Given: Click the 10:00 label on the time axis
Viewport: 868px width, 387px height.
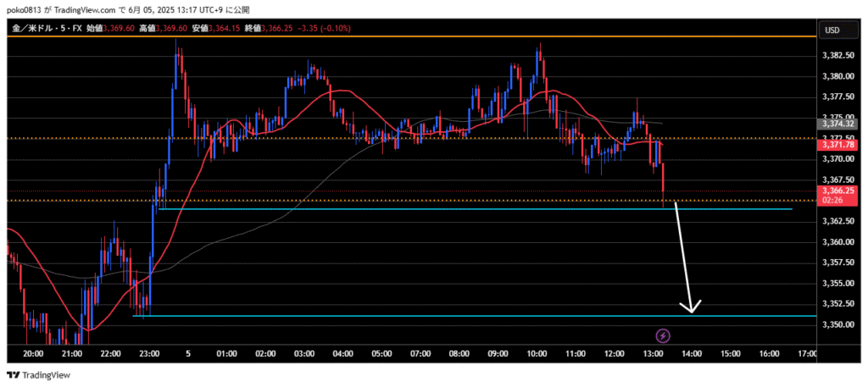Looking at the screenshot, I should 537,353.
